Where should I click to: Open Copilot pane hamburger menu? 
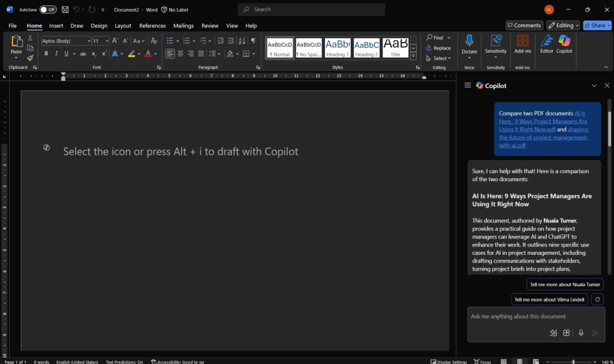[x=468, y=85]
